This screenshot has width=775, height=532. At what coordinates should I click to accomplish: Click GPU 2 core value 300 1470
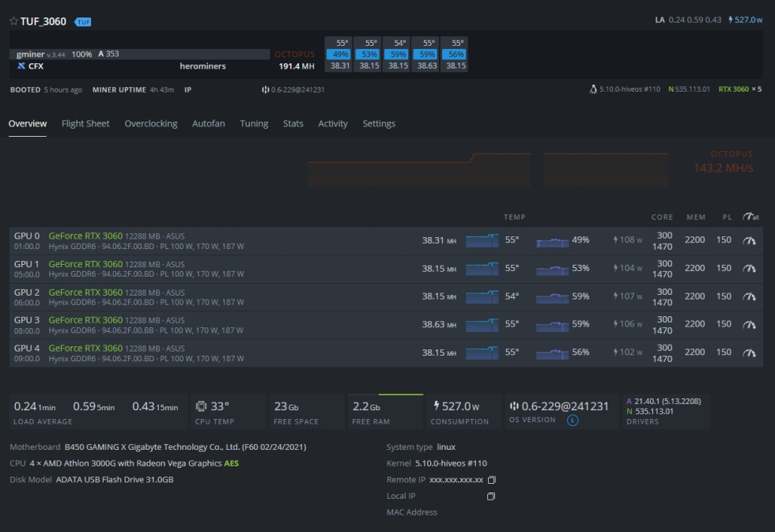click(x=663, y=297)
